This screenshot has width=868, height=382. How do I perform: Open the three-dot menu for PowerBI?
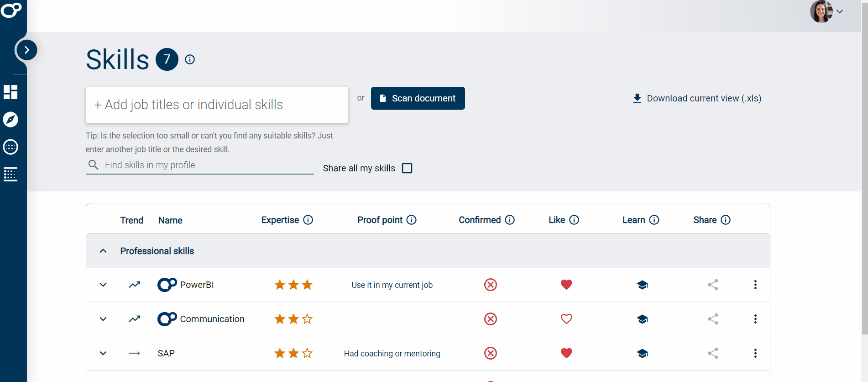point(755,285)
